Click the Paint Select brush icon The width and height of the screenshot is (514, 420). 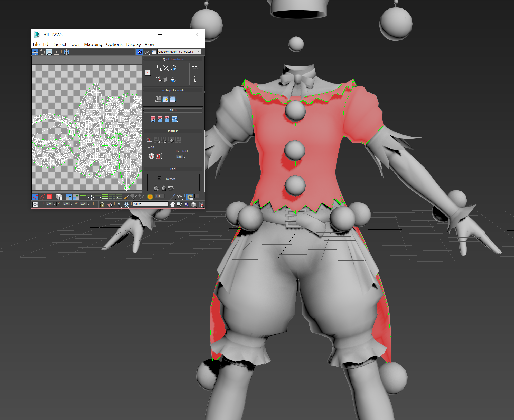(126, 197)
